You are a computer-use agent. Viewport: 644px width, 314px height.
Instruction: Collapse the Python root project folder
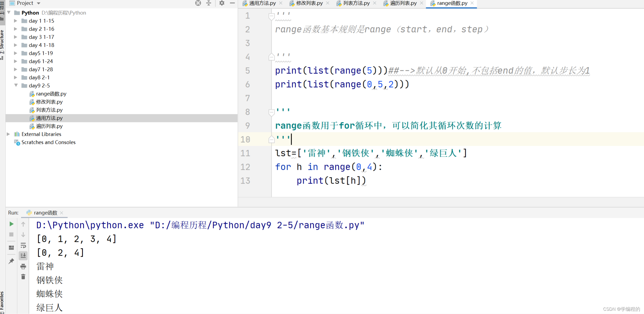[x=9, y=12]
